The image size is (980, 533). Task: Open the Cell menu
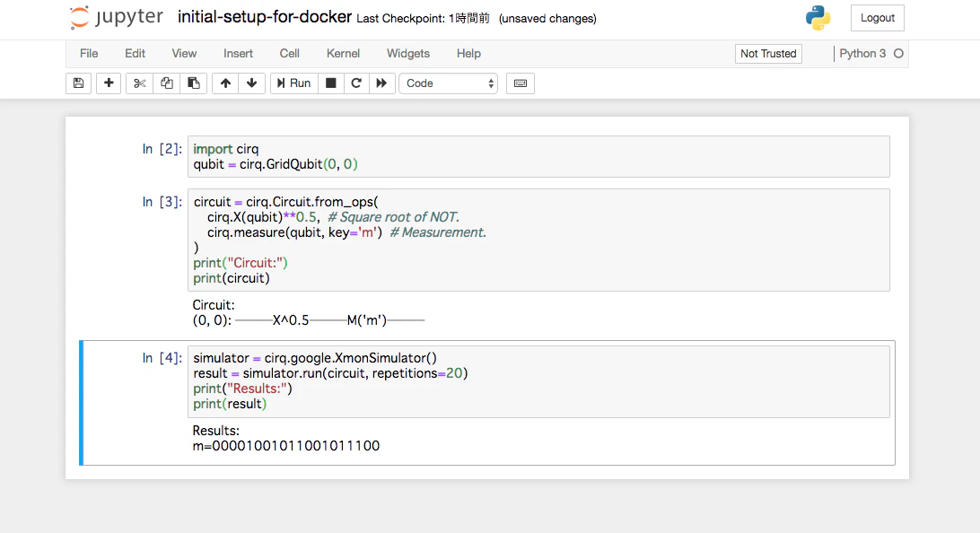pyautogui.click(x=289, y=54)
